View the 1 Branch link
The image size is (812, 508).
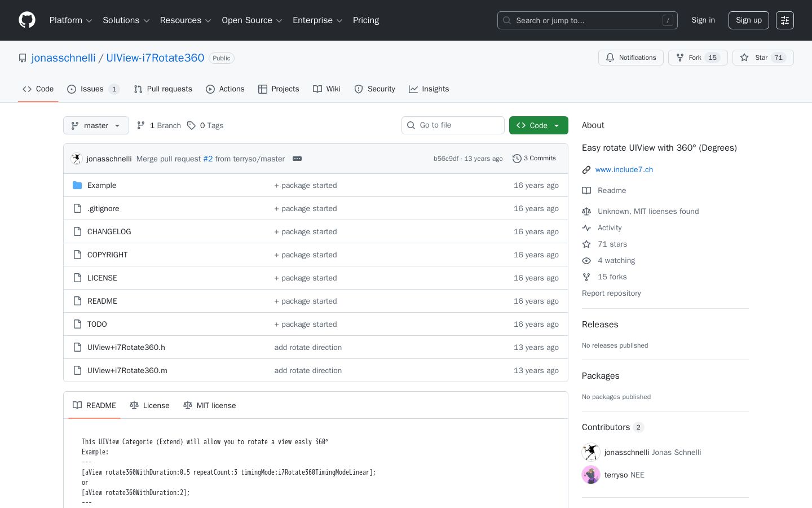tap(159, 125)
